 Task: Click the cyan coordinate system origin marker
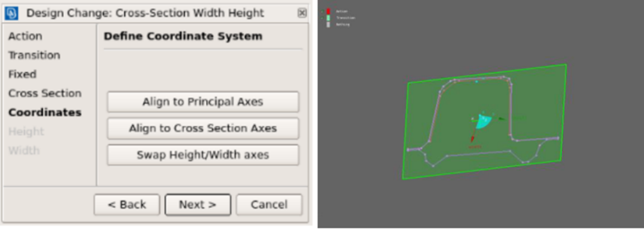point(484,122)
